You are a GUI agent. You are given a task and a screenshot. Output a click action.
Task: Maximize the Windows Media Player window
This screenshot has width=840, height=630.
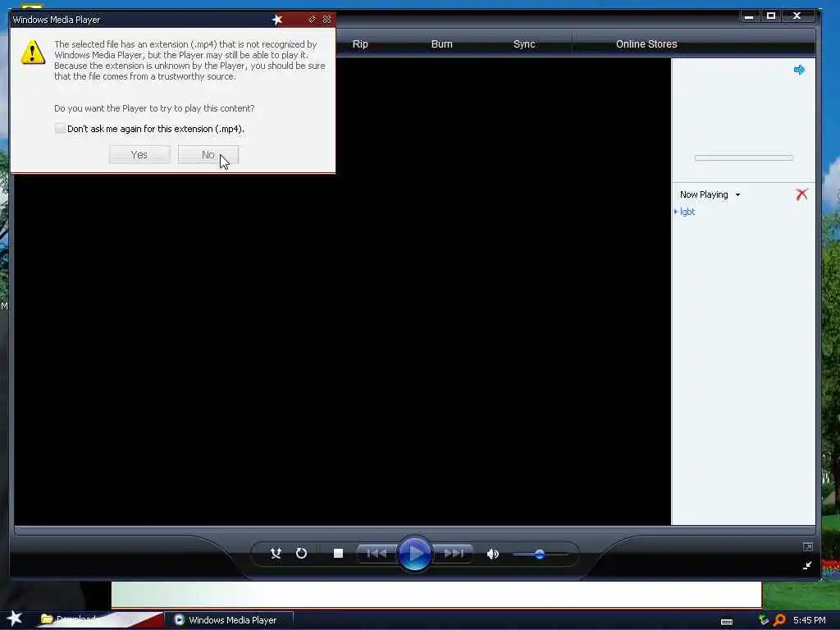click(771, 16)
